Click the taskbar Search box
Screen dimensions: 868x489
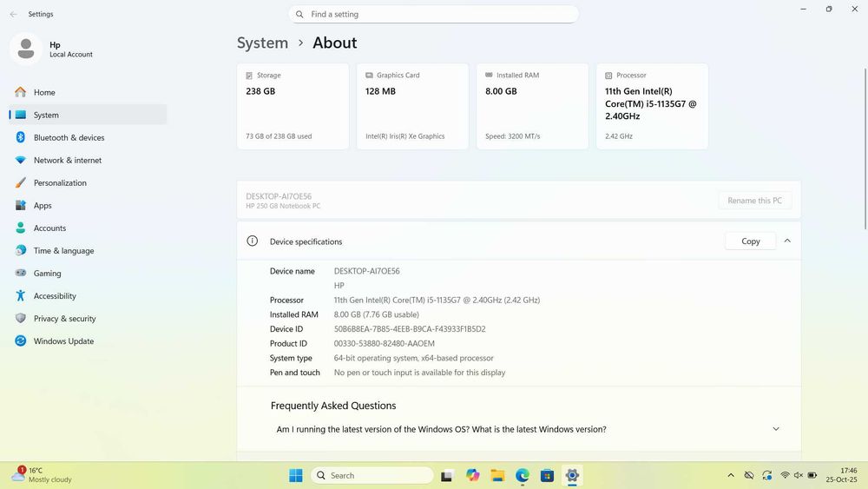point(372,475)
